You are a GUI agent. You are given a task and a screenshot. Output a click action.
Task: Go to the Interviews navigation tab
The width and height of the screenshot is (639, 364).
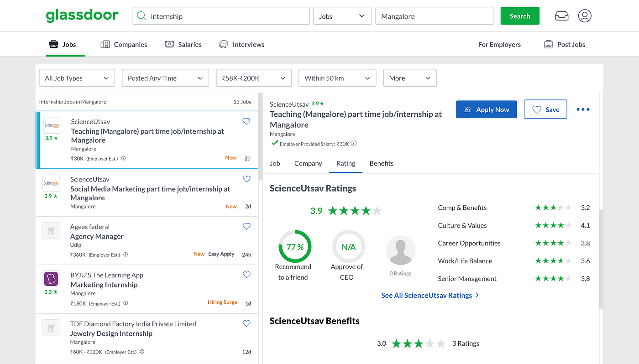click(242, 44)
